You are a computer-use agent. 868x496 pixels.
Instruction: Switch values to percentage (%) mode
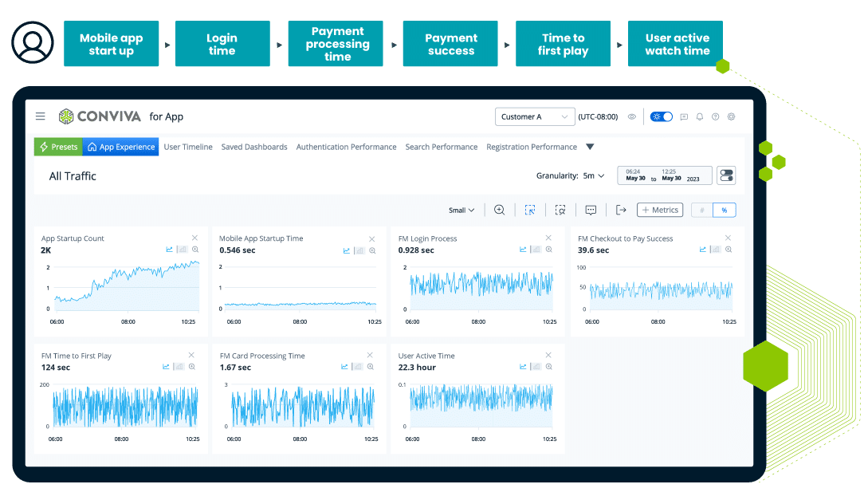pyautogui.click(x=725, y=211)
